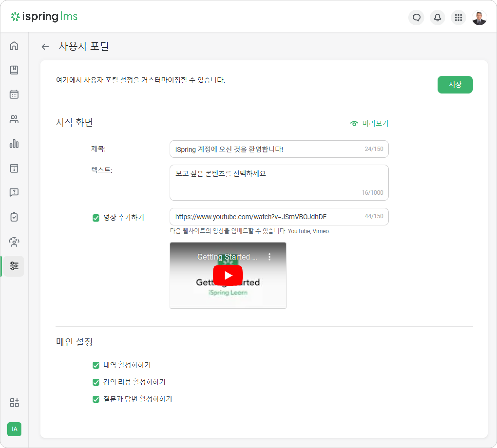497x448 pixels.
Task: Click the 16/1000 character counter
Action: tap(372, 193)
